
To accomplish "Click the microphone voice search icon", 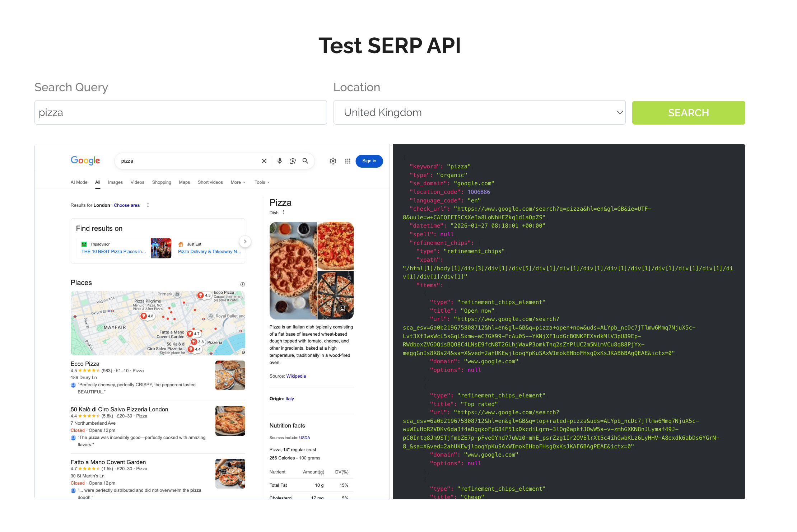I will pos(280,161).
